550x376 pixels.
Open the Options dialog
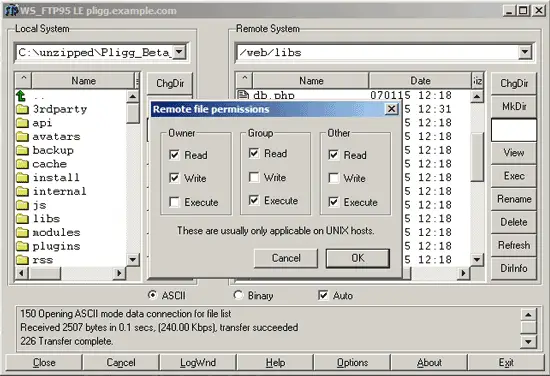(x=352, y=362)
